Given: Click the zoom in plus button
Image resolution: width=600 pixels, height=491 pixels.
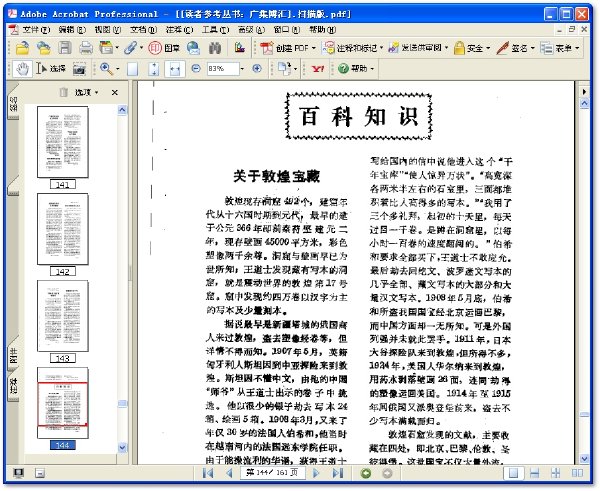Looking at the screenshot, I should (257, 69).
